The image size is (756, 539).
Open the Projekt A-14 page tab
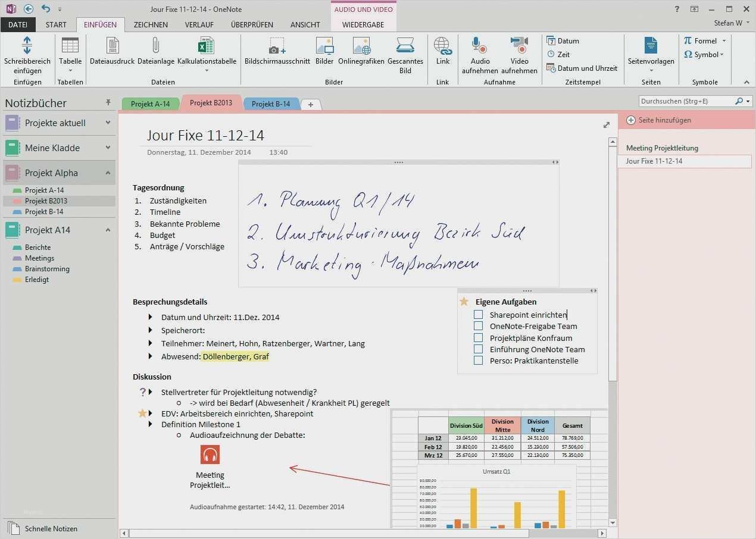(151, 104)
